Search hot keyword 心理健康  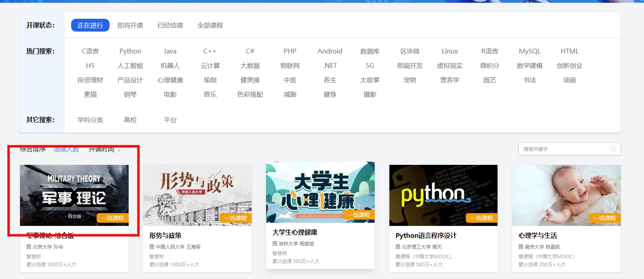pos(170,80)
